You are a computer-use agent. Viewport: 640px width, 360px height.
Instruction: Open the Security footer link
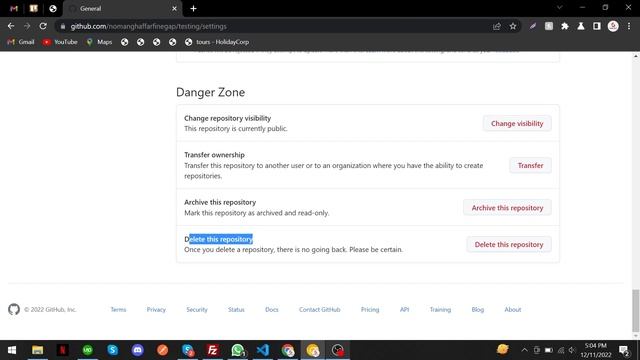click(x=197, y=309)
